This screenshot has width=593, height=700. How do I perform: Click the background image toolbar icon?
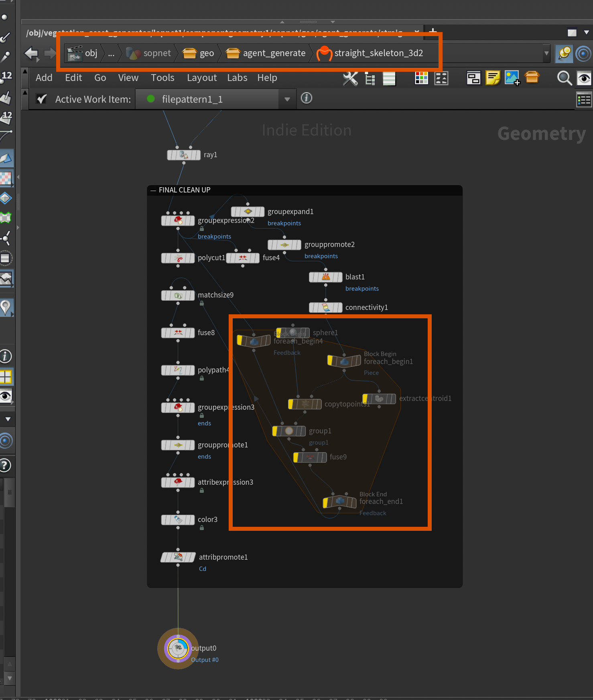point(512,78)
